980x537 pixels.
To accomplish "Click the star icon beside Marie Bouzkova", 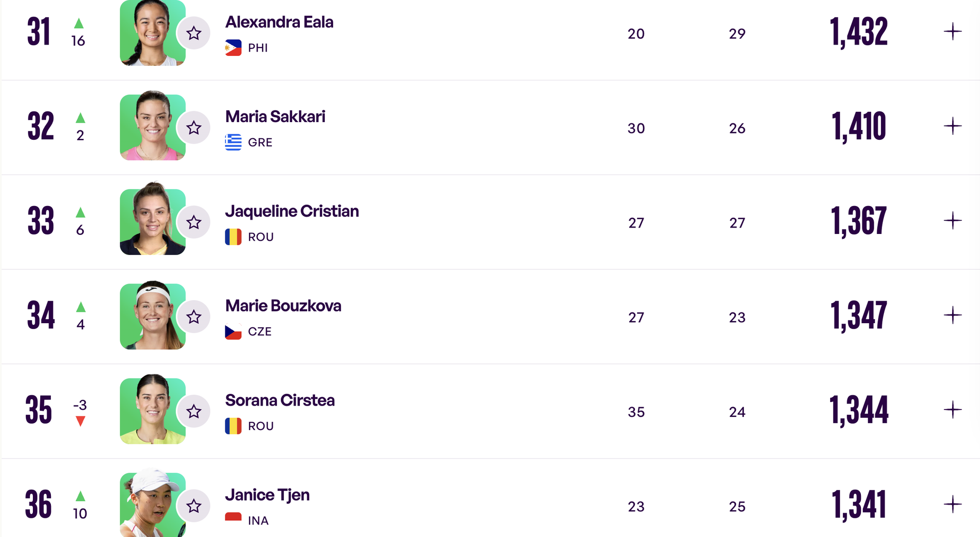I will tap(194, 317).
